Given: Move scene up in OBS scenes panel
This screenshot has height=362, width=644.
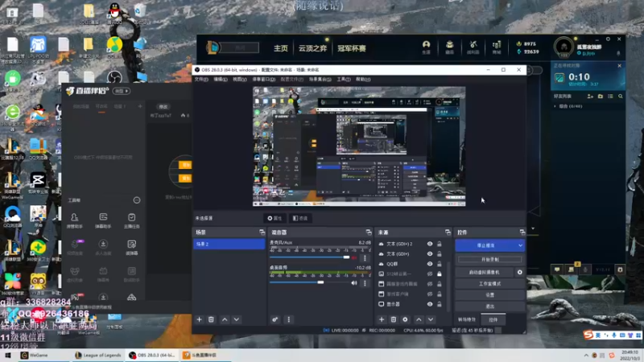Looking at the screenshot, I should (225, 319).
